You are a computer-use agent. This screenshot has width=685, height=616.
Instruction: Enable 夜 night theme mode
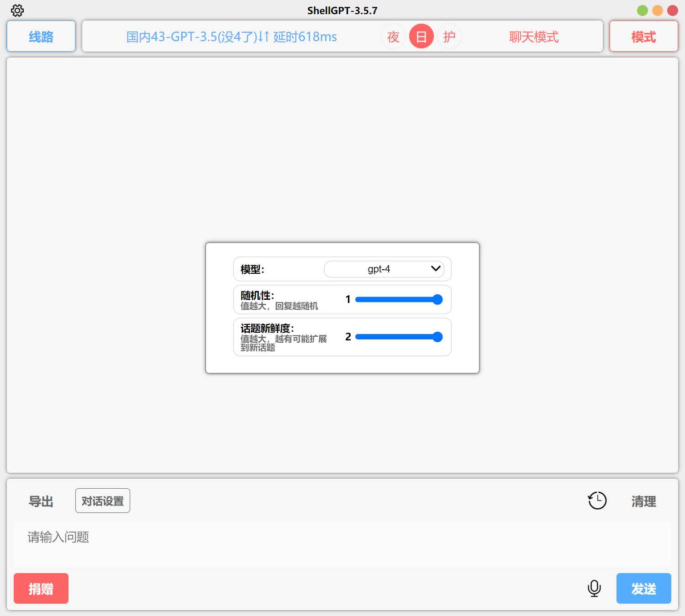pos(393,36)
